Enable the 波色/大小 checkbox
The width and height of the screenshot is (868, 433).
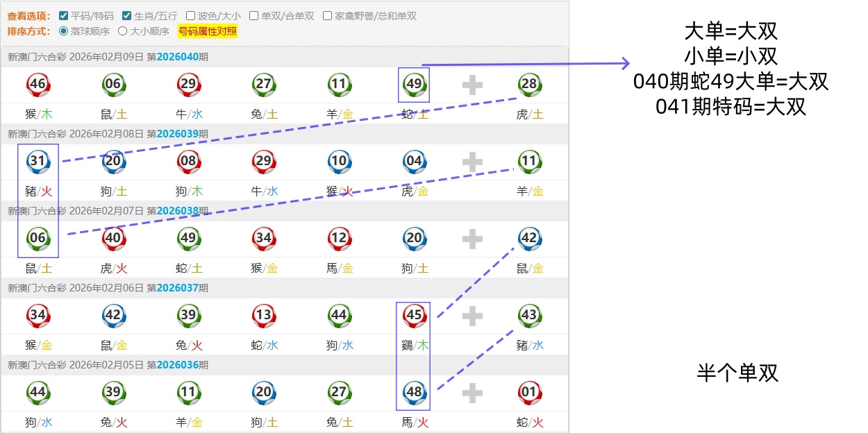(x=190, y=15)
